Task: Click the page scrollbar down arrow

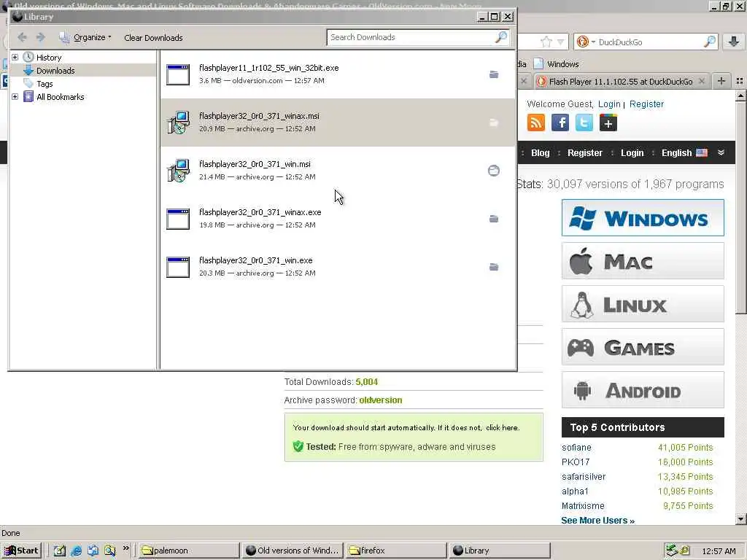Action: click(x=740, y=519)
